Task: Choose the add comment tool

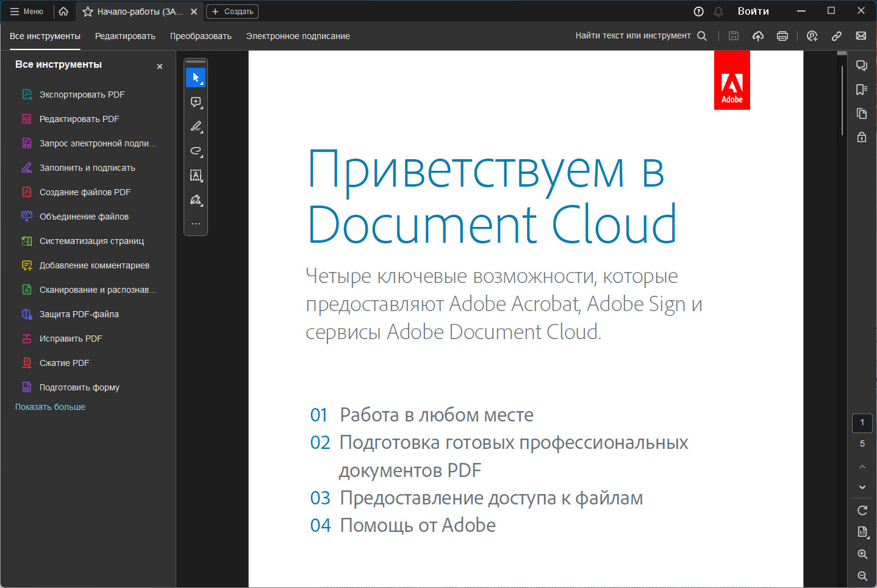Action: (196, 102)
